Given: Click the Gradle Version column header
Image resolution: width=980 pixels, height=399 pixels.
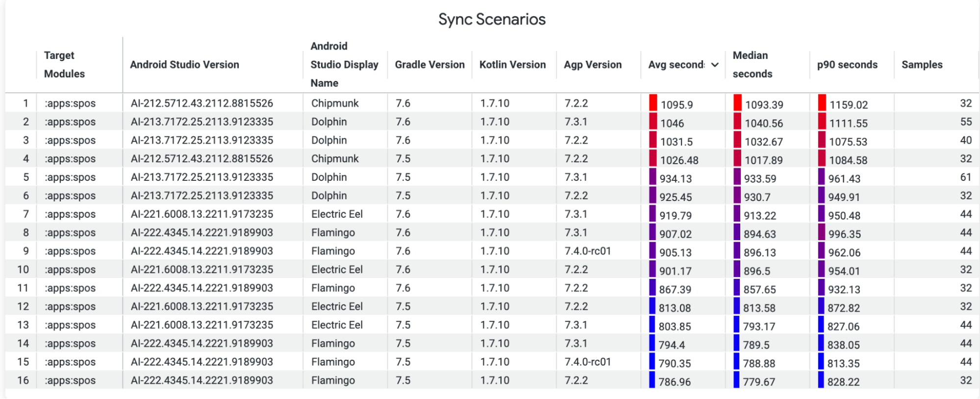Looking at the screenshot, I should click(x=429, y=65).
